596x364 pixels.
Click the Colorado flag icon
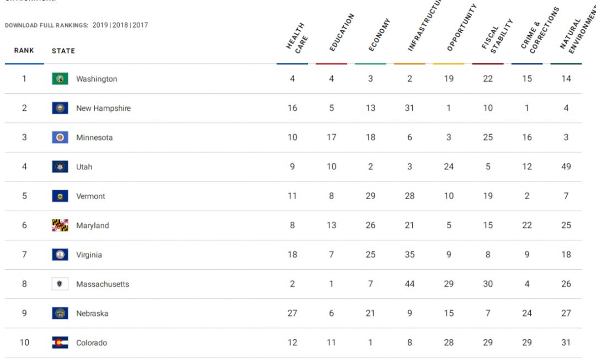[60, 342]
